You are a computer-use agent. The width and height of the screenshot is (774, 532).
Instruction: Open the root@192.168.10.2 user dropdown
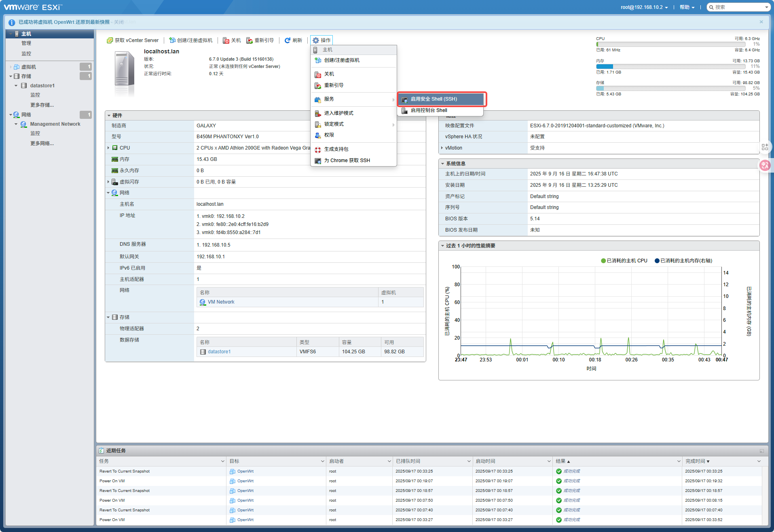click(x=644, y=7)
